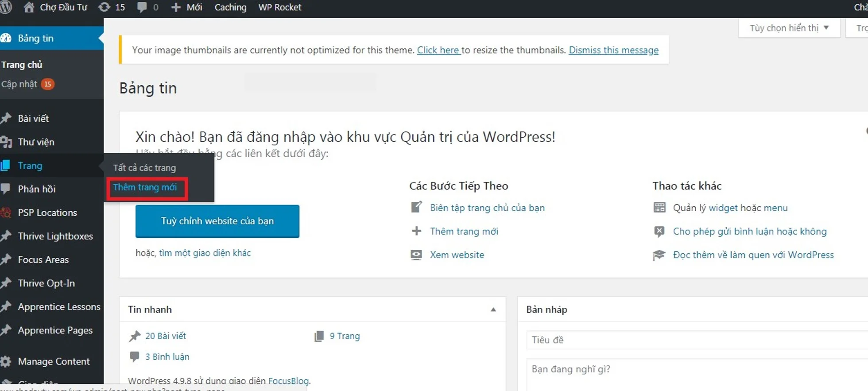Click the widget link in Thao tác khác
This screenshot has height=391, width=868.
tap(723, 208)
